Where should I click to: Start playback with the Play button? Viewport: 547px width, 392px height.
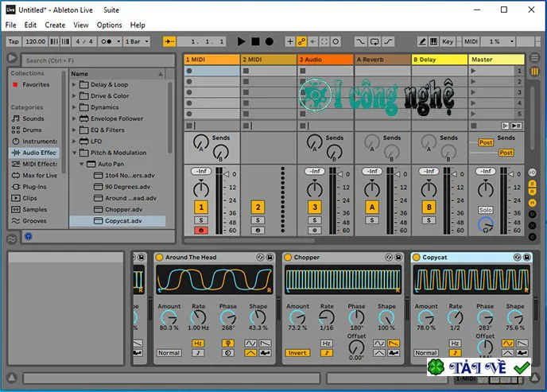click(x=241, y=41)
